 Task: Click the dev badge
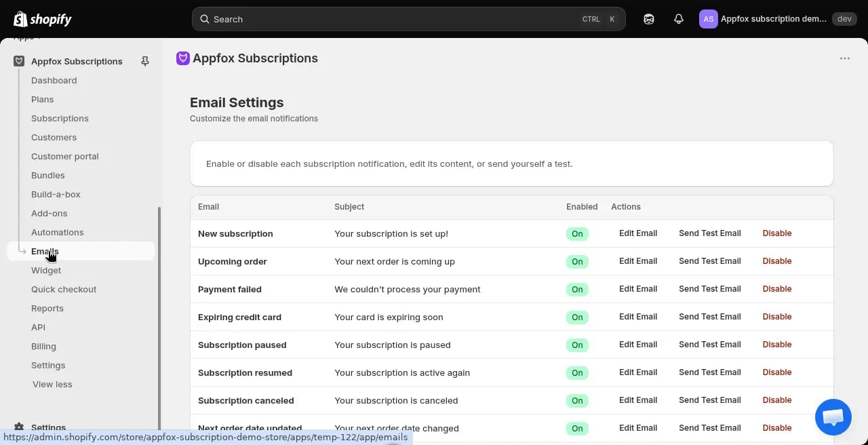(844, 19)
